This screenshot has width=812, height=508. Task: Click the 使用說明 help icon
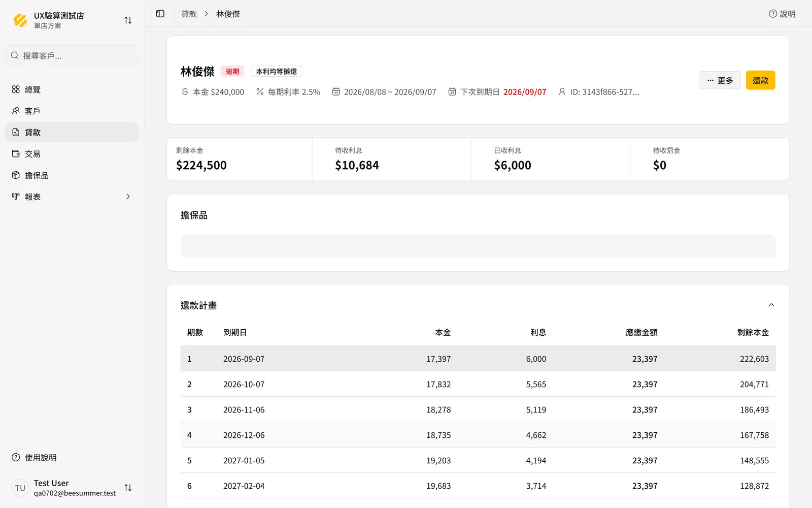click(x=16, y=457)
